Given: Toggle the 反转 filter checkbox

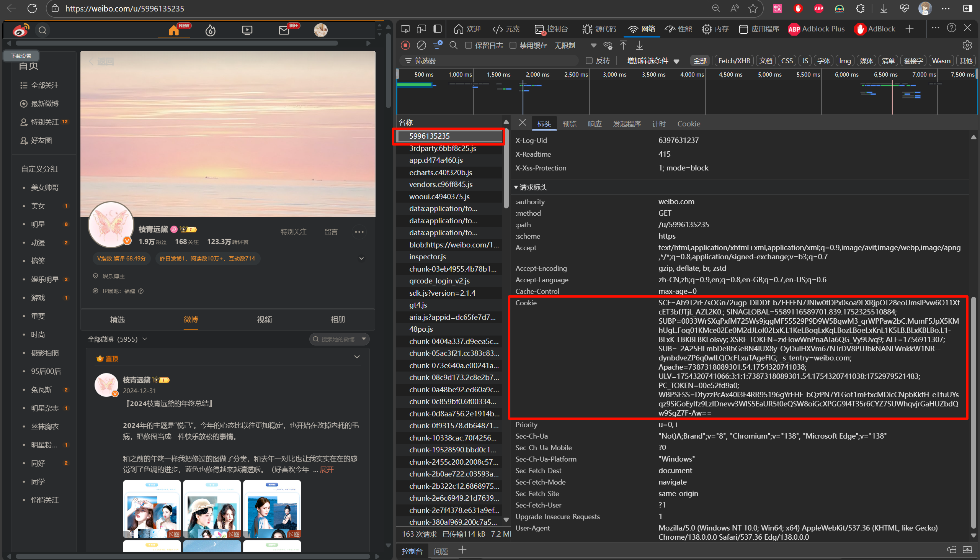Looking at the screenshot, I should pos(589,61).
